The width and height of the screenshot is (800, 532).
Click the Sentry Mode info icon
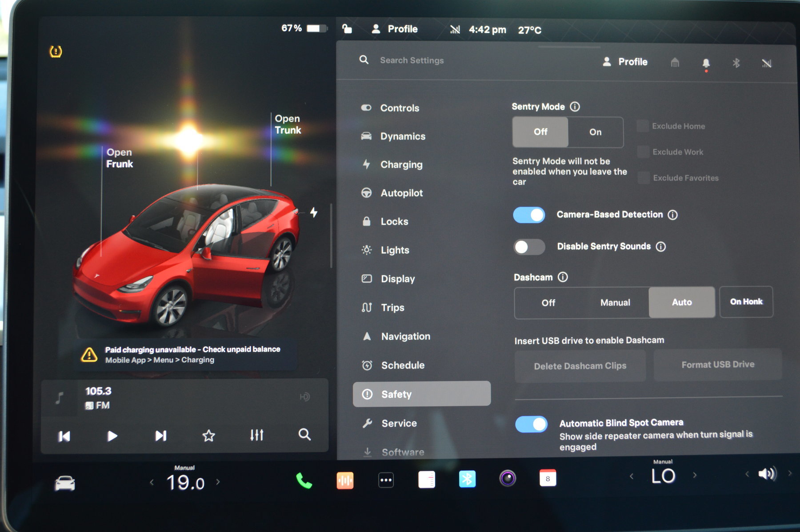(575, 107)
